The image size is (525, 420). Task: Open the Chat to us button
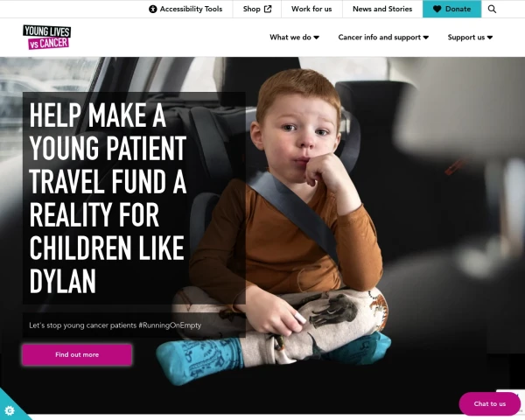pyautogui.click(x=489, y=404)
